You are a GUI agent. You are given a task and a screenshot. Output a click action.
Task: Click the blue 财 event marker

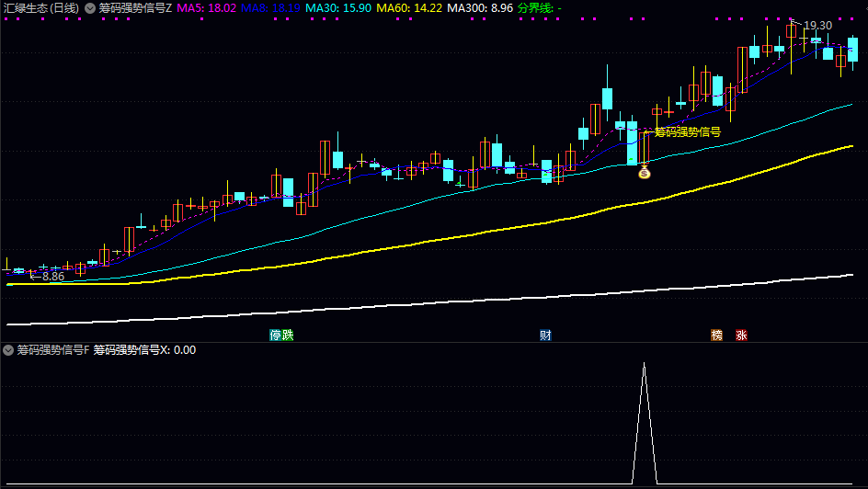[545, 335]
